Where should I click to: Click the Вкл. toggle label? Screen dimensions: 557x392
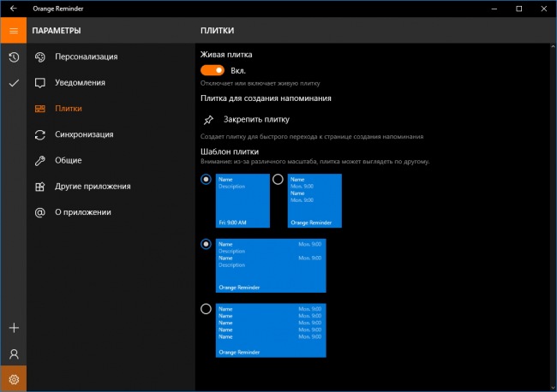point(238,71)
